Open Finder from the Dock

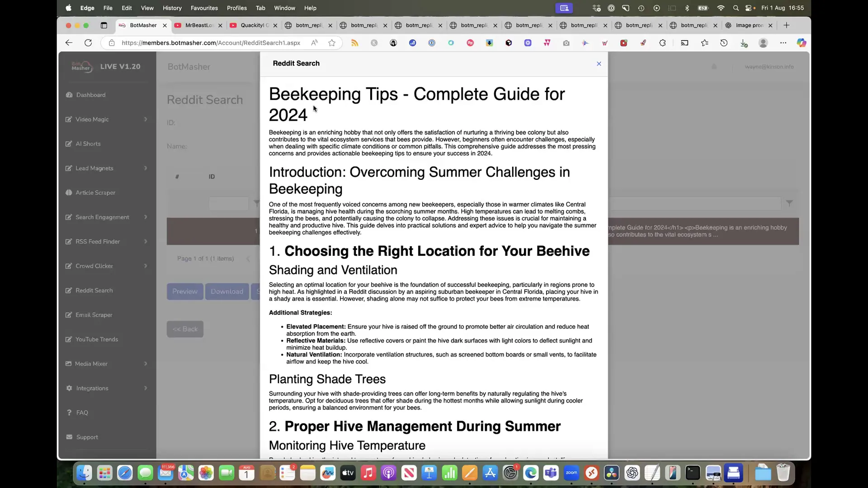click(x=84, y=473)
